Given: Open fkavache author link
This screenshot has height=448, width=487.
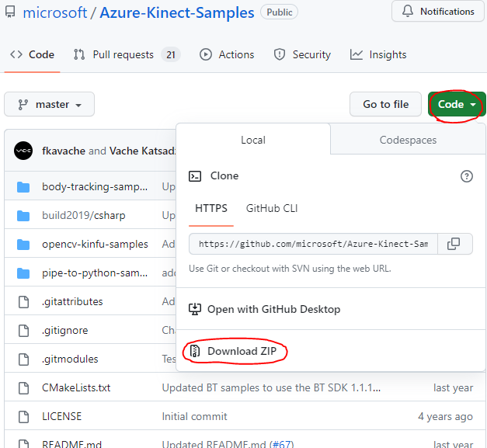Looking at the screenshot, I should (64, 151).
